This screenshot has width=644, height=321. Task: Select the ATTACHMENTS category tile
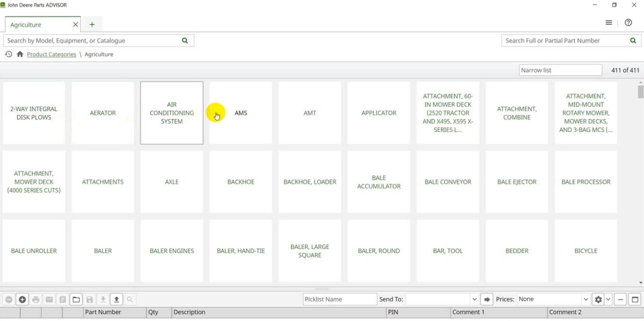[x=103, y=182]
